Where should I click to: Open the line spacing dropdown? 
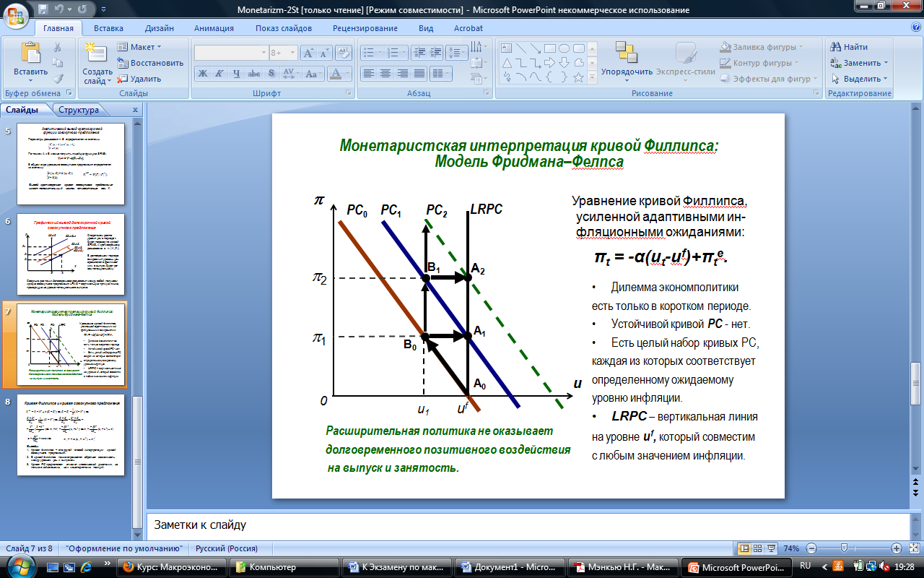(x=457, y=53)
